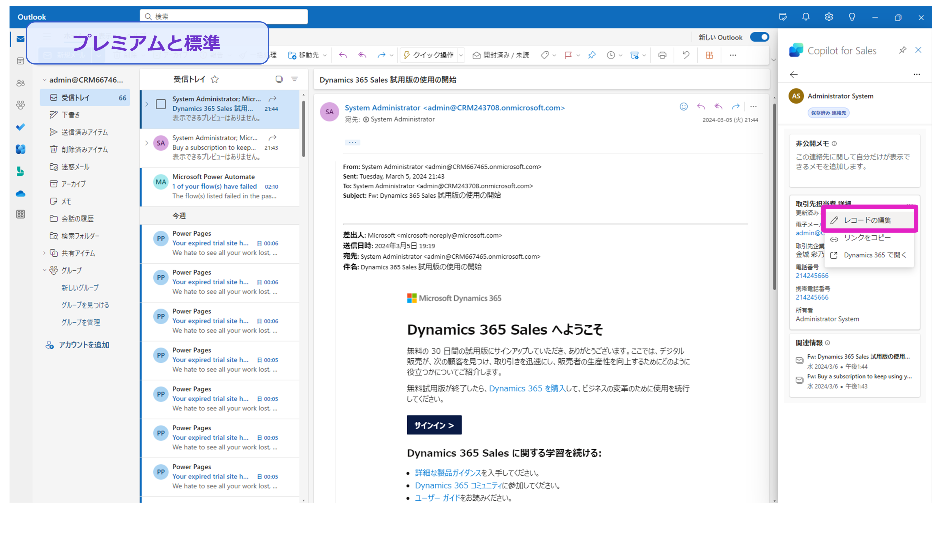Click the Undo icon in the ribbon
The image size is (941, 560).
[x=686, y=55]
